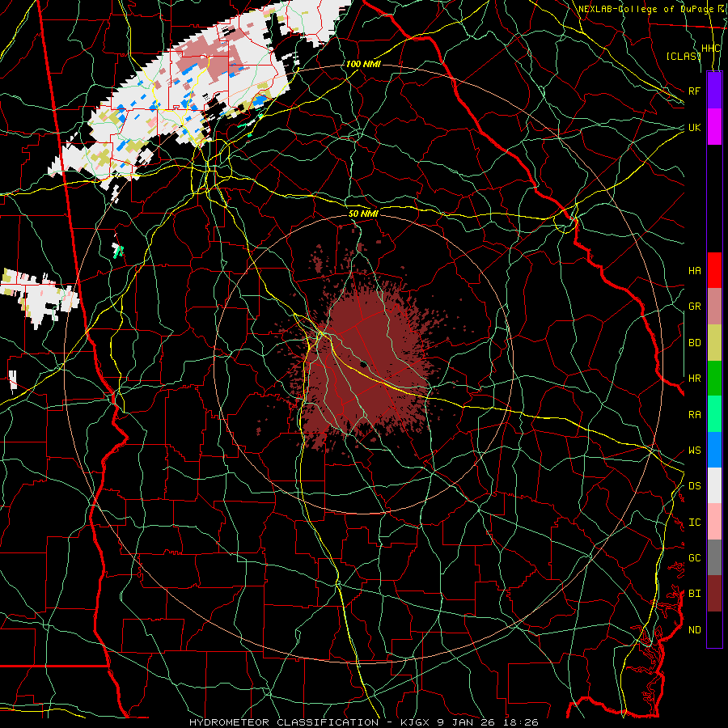Click the 100 NMI range ring label

point(363,64)
